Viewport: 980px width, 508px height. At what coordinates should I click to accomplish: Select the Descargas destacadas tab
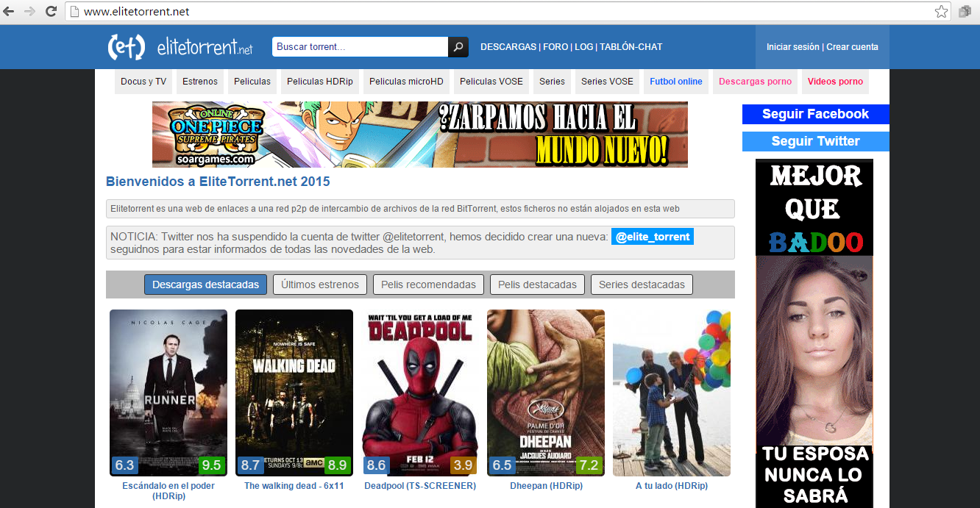click(205, 285)
